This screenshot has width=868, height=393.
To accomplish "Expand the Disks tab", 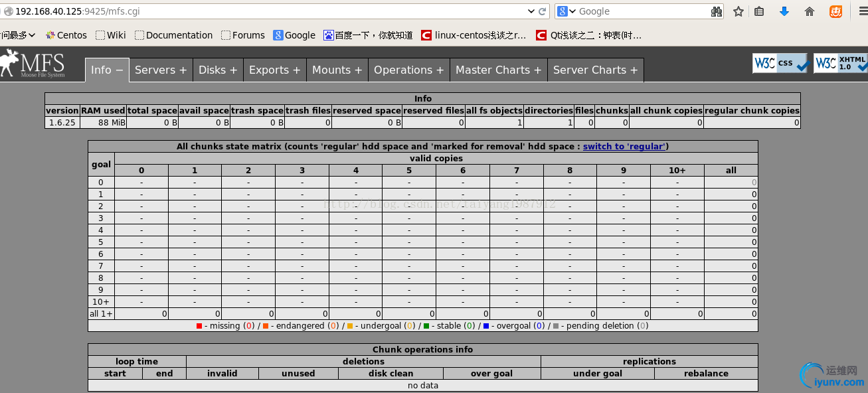I will (x=218, y=70).
